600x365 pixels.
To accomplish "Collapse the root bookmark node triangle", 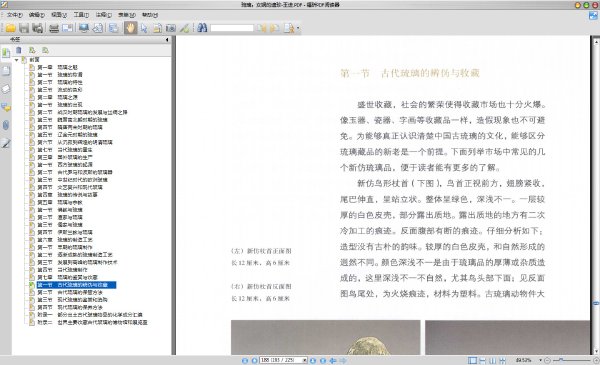I will coord(16,60).
